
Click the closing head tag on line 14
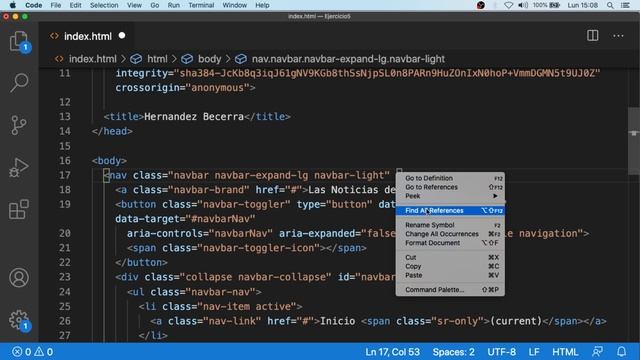(112, 131)
